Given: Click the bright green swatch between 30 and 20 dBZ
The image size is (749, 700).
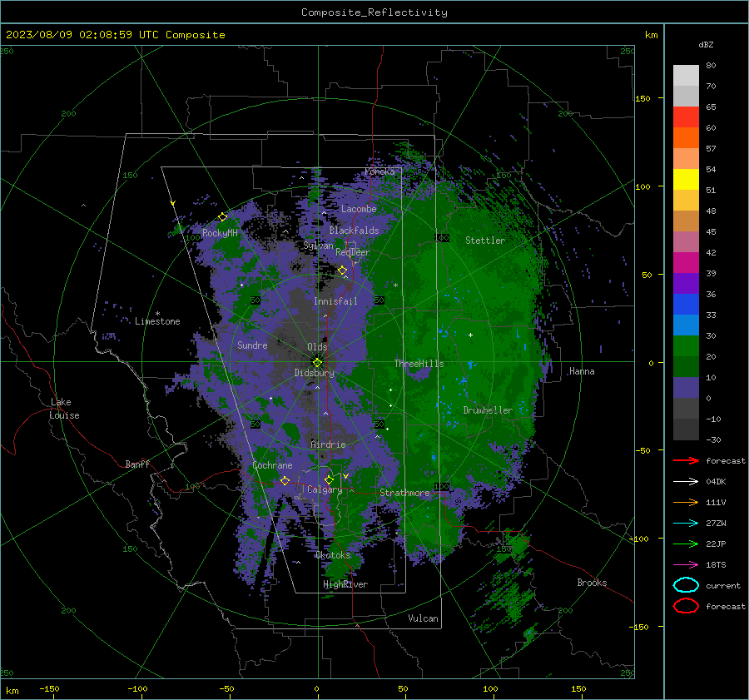Looking at the screenshot, I should (686, 345).
